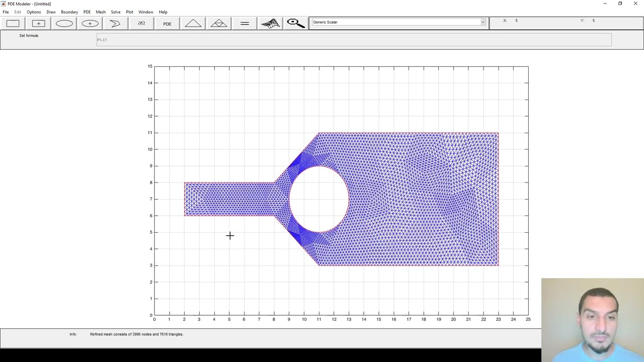Click the Set formula input field
Screen dimensions: 644x362
click(354, 40)
